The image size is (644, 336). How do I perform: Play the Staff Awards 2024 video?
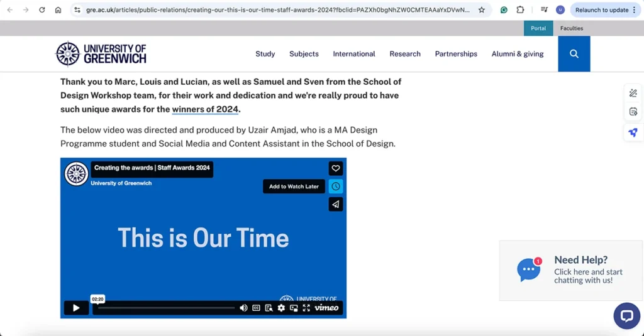pos(76,308)
